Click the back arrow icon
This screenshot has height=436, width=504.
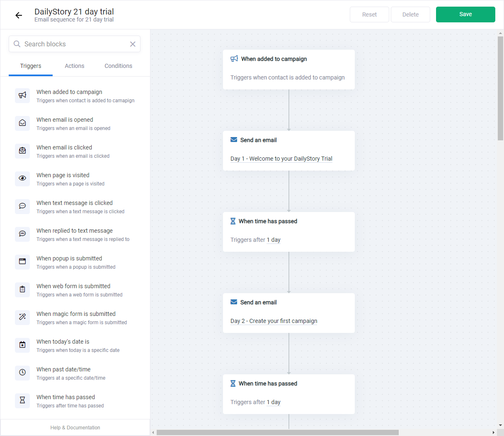[x=19, y=15]
